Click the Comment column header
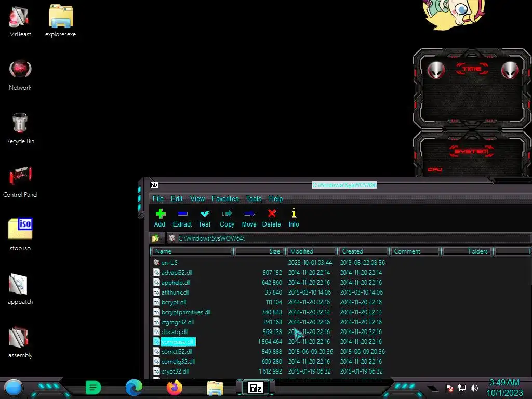 pyautogui.click(x=415, y=251)
